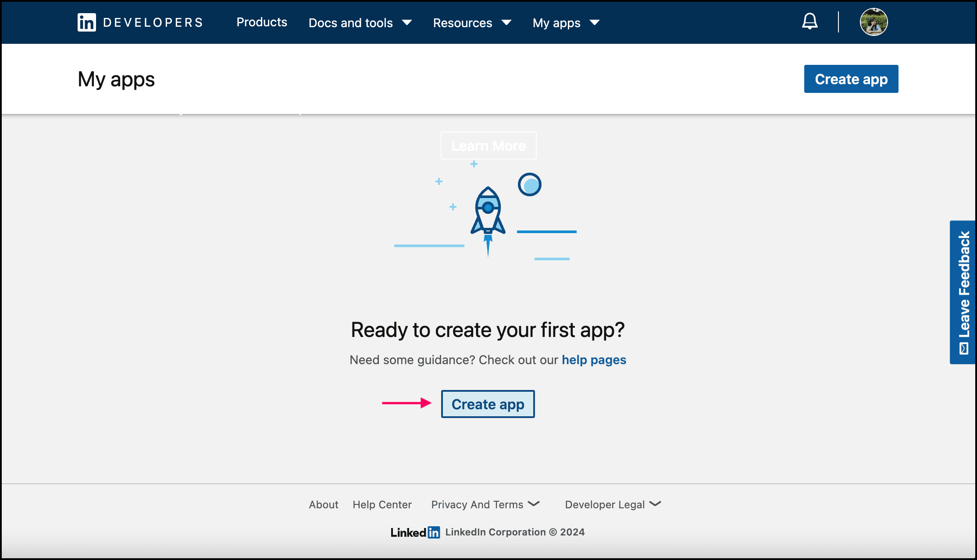Click the LinkedIn footer logo
Screen dimensions: 977x560
click(415, 532)
